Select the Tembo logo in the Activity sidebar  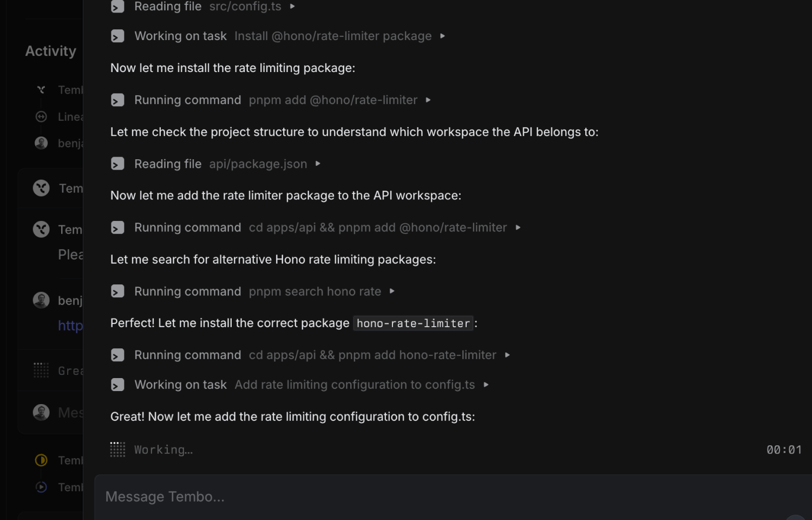click(41, 89)
